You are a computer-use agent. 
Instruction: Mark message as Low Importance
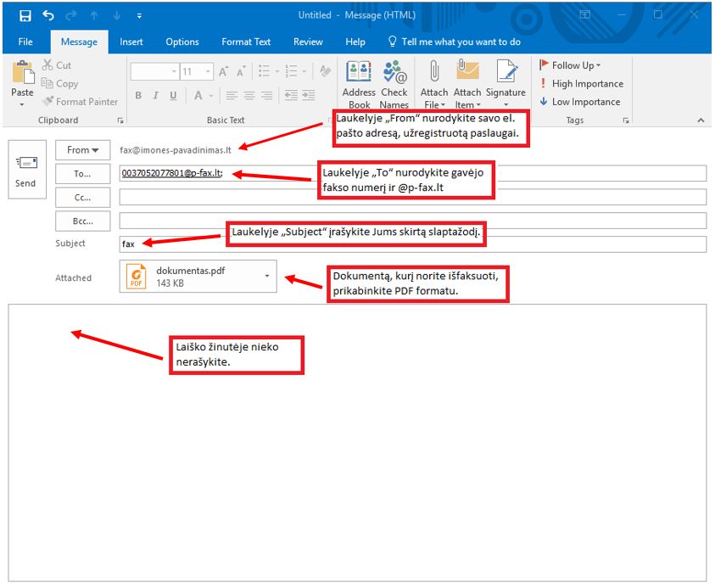pos(580,102)
